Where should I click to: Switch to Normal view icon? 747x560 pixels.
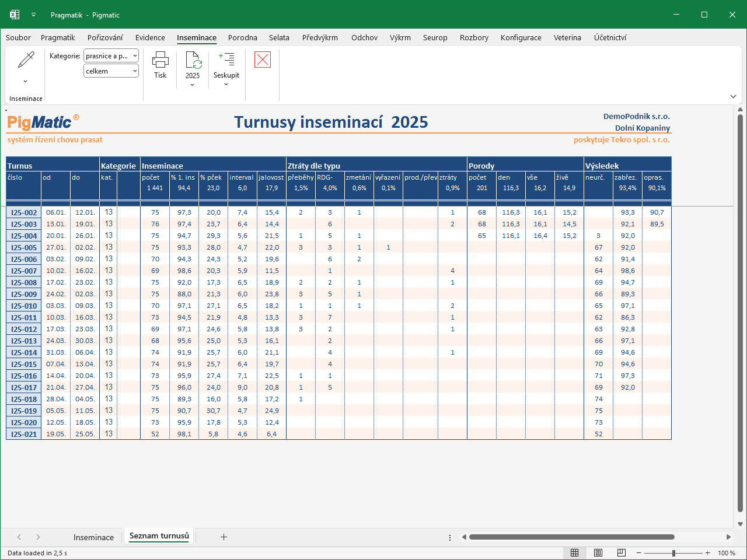coord(575,552)
